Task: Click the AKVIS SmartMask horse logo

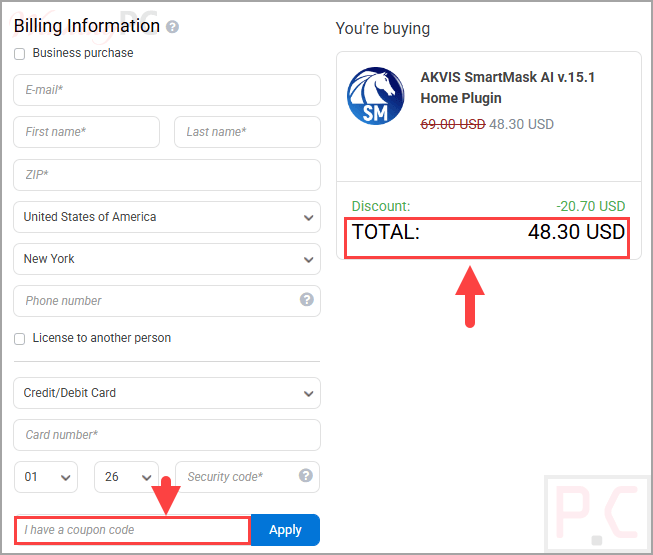Action: (x=376, y=96)
